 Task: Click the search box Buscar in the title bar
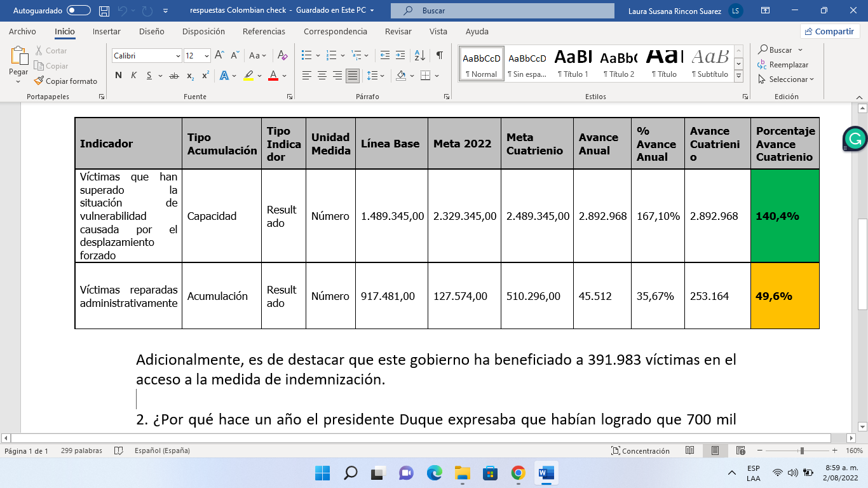pos(503,11)
